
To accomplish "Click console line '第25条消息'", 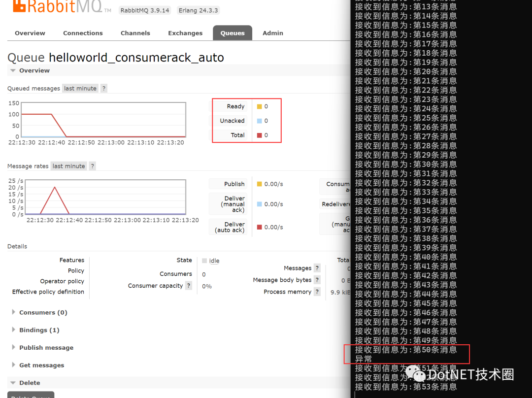I will (x=406, y=118).
